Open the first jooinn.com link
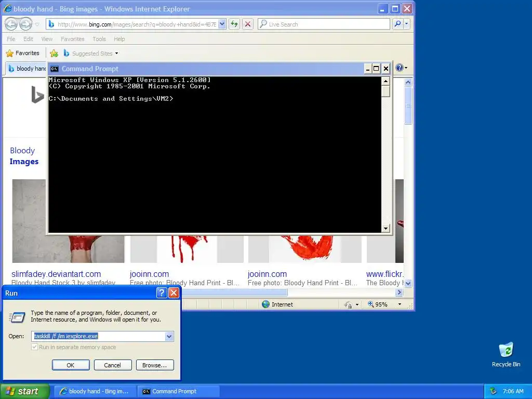 coord(149,274)
